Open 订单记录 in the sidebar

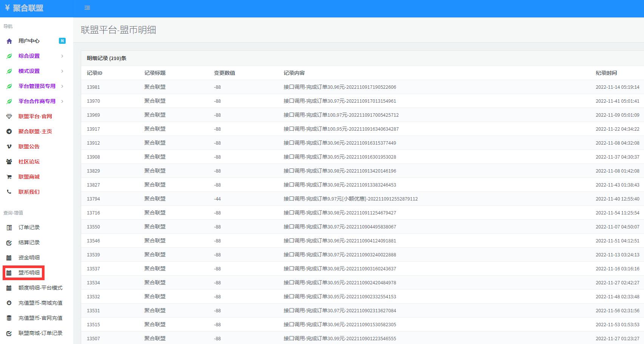pos(29,227)
